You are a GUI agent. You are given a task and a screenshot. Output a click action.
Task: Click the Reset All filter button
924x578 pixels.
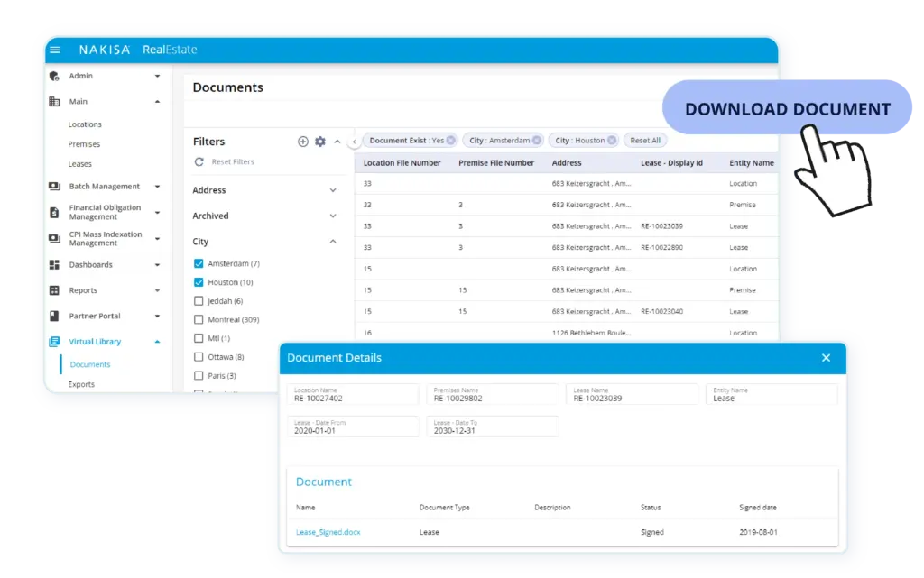point(645,141)
